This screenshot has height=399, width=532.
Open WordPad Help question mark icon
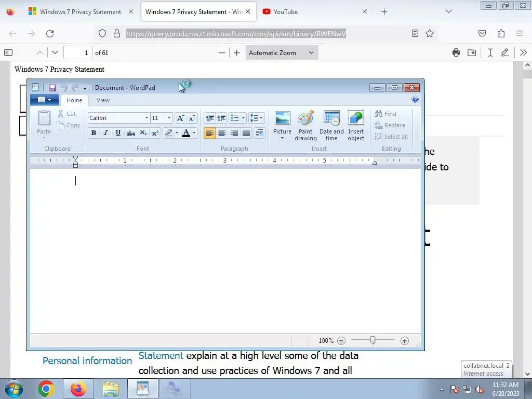pyautogui.click(x=415, y=99)
